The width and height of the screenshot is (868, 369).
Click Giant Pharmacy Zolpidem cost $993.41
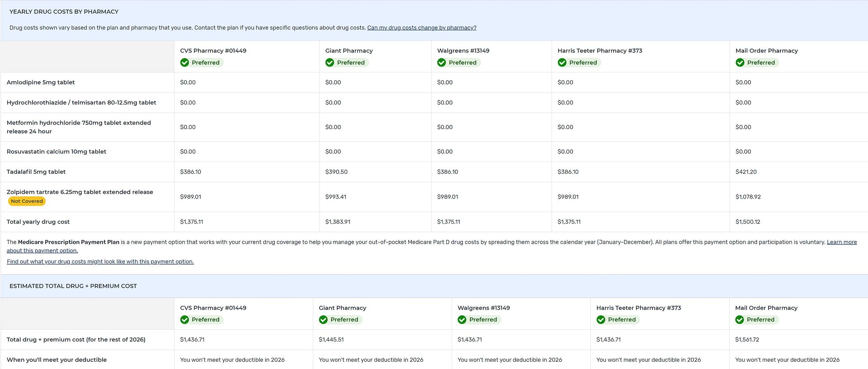[x=335, y=197]
